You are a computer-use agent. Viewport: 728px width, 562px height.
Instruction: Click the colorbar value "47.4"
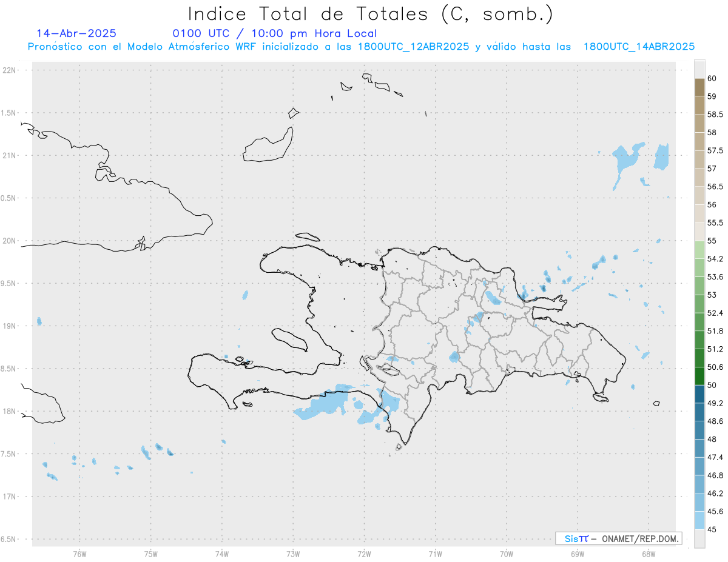[715, 457]
